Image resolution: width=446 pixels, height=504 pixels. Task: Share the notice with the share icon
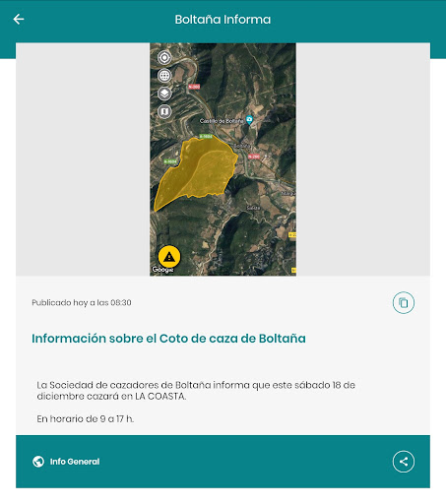click(x=404, y=462)
